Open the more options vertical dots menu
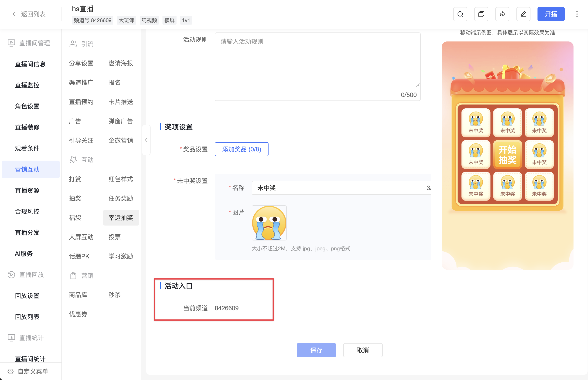The width and height of the screenshot is (588, 380). pyautogui.click(x=577, y=14)
